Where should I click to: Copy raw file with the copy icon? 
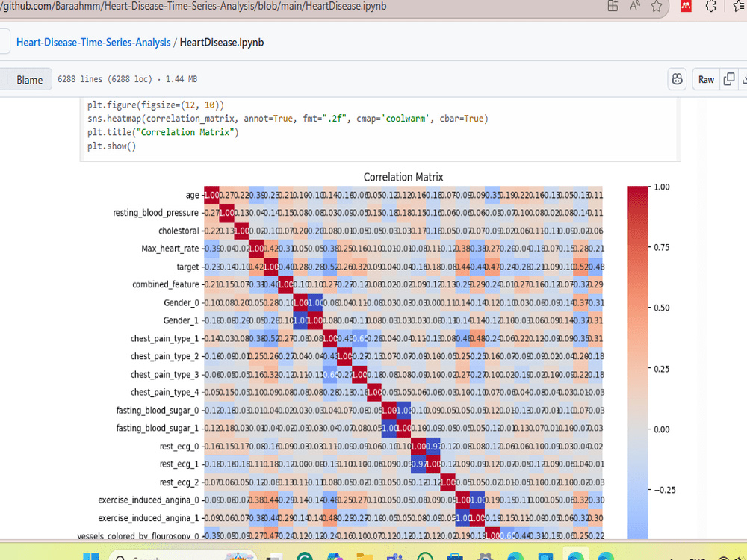click(729, 79)
